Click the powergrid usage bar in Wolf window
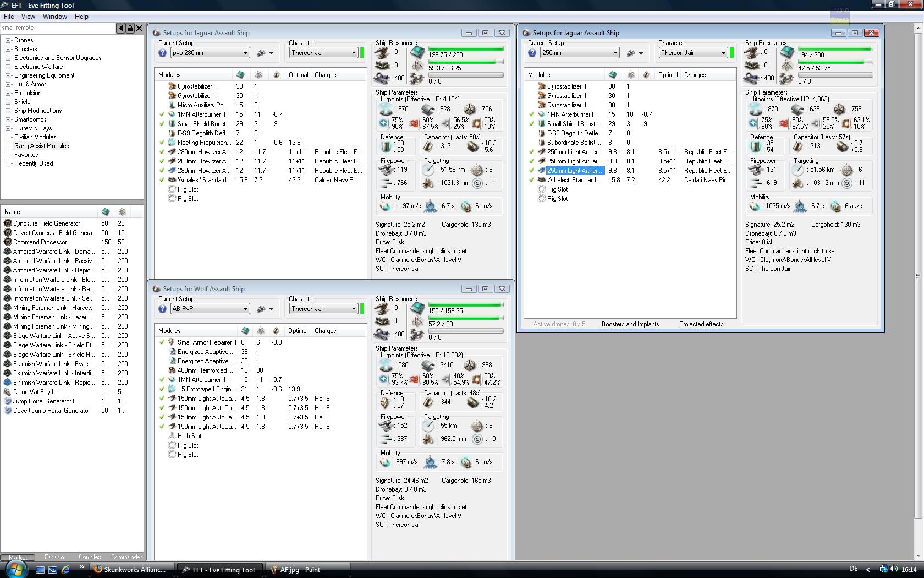The image size is (924, 578). click(x=466, y=318)
